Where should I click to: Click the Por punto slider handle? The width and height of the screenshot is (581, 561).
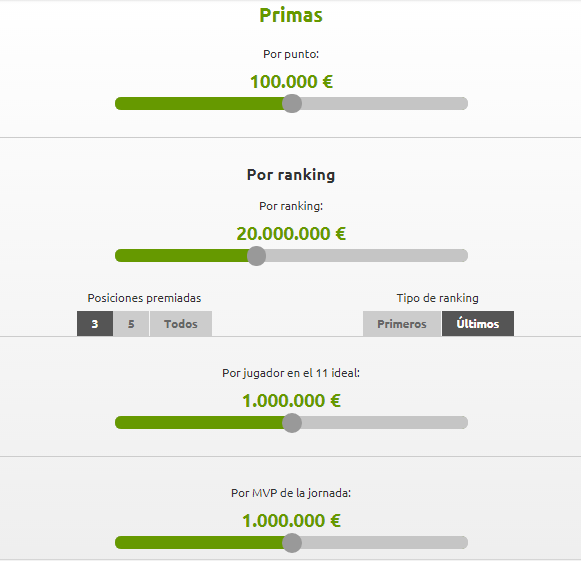[x=292, y=103]
